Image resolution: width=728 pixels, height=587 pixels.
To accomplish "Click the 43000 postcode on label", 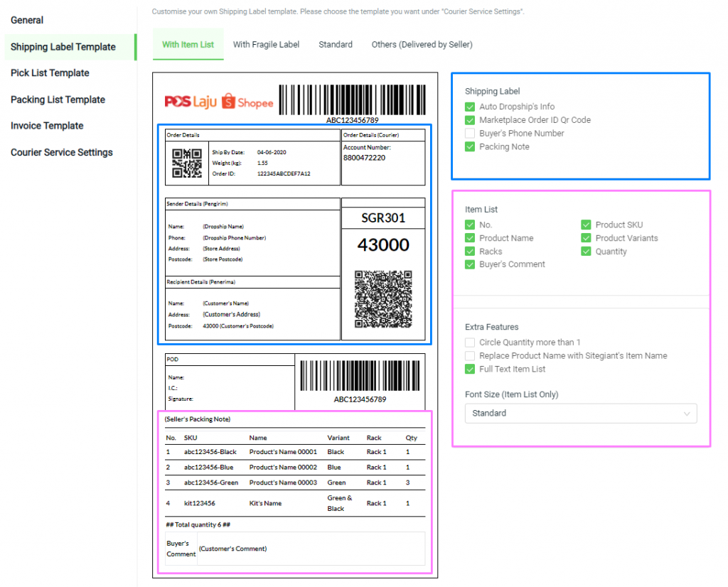I will pyautogui.click(x=383, y=245).
